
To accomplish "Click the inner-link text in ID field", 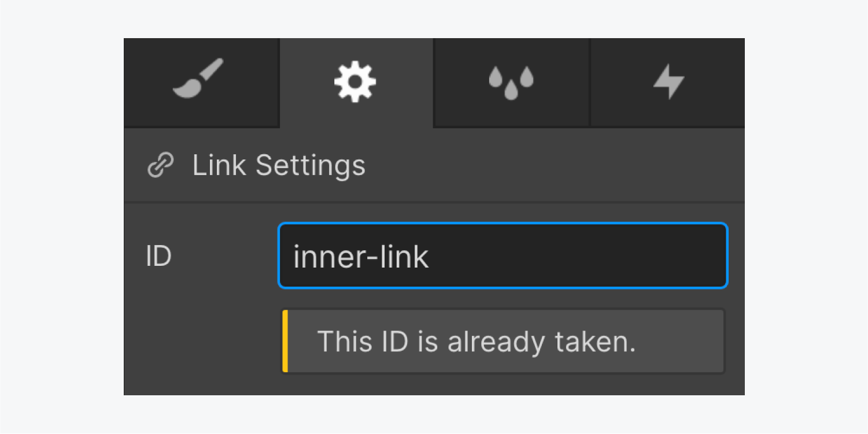I will (361, 257).
